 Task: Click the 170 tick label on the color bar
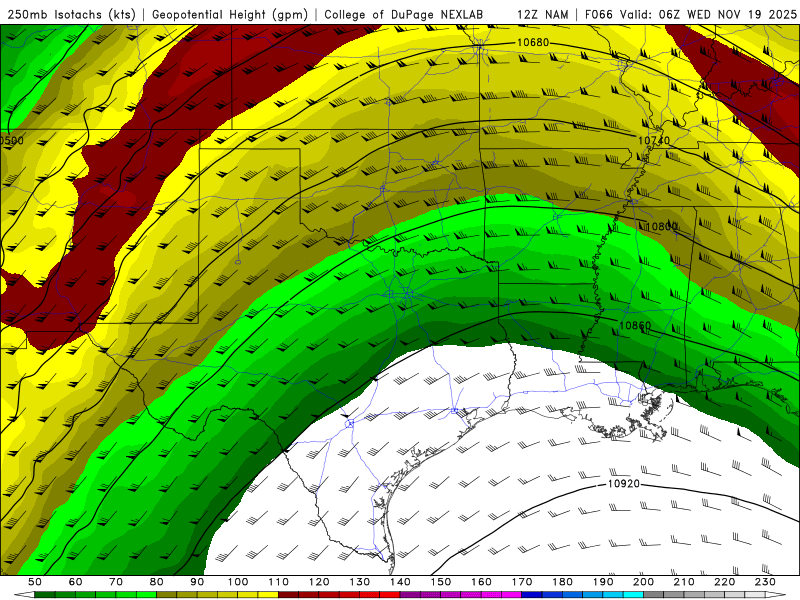[522, 582]
